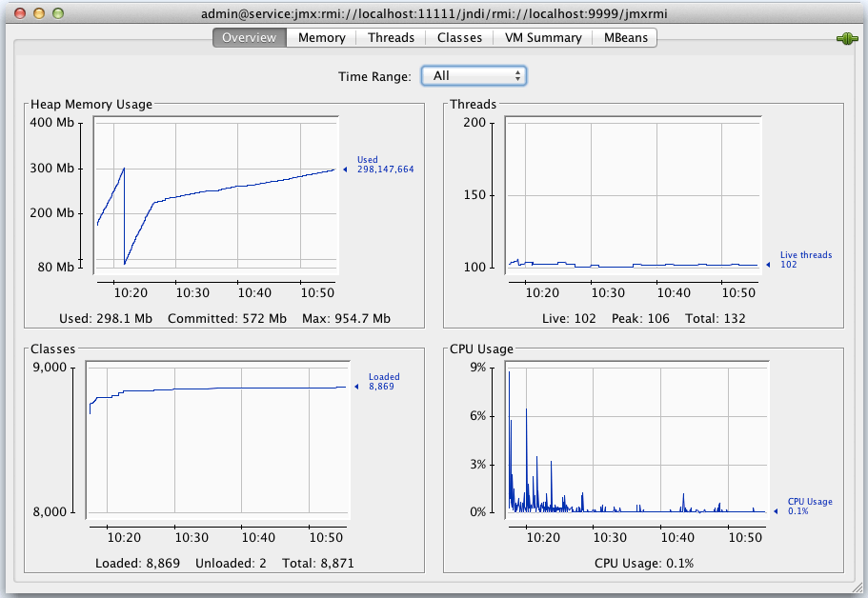Click the green connection status plug icon
The image size is (868, 598).
[x=846, y=39]
